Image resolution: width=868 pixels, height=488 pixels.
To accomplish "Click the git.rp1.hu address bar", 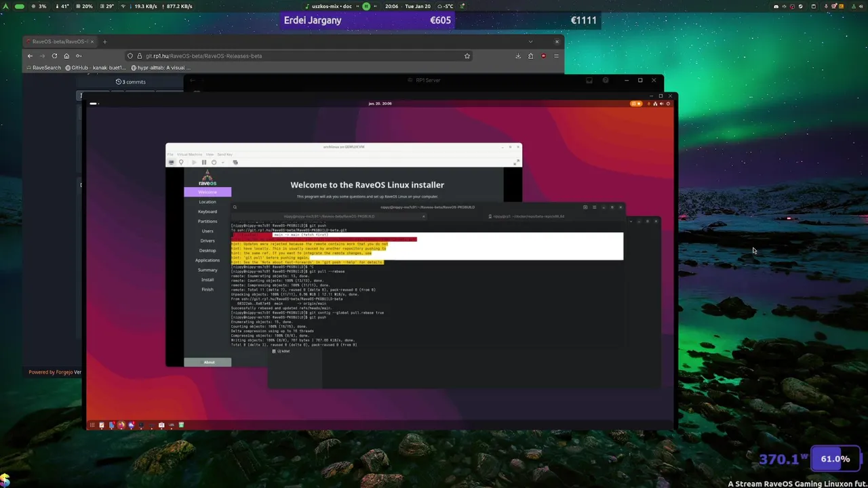I will (x=298, y=56).
